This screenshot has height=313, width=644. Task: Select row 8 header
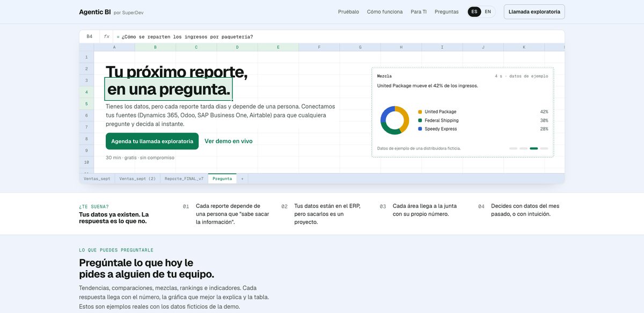click(86, 138)
